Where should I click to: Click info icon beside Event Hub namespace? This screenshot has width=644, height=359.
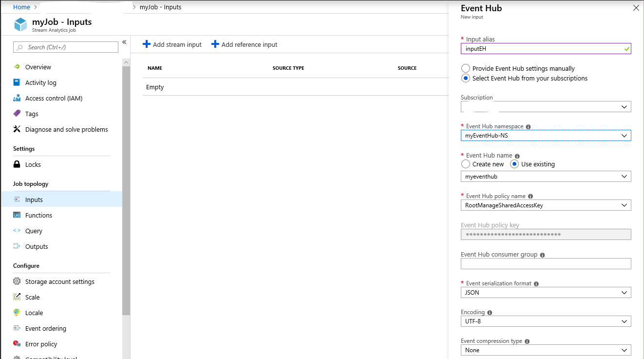(x=528, y=127)
